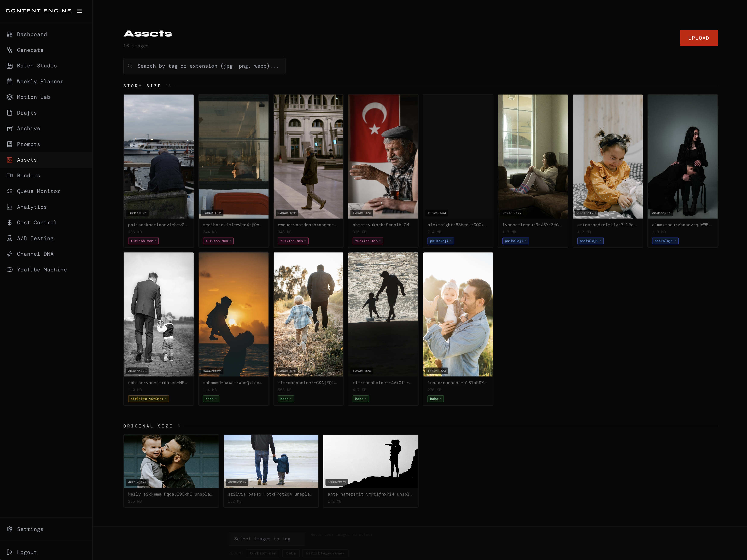Click the A/B Testing flask icon

[9, 238]
